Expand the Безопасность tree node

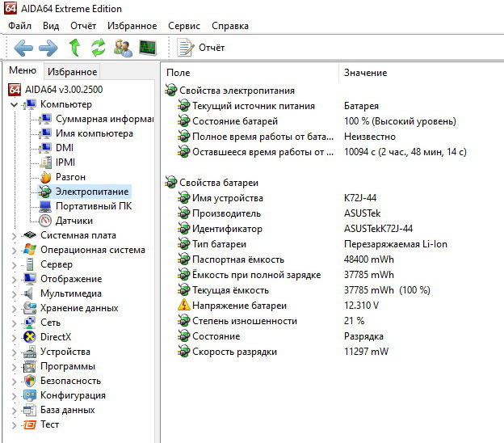pyautogui.click(x=14, y=381)
